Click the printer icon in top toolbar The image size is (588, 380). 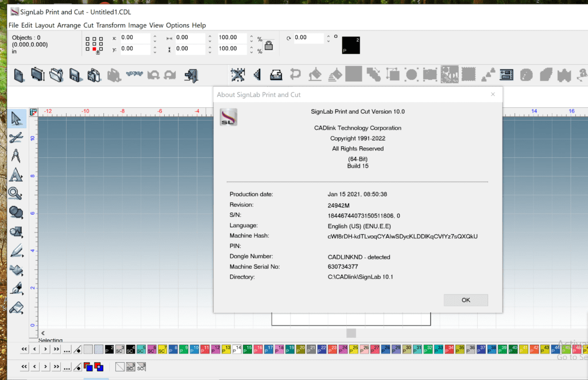[x=276, y=75]
